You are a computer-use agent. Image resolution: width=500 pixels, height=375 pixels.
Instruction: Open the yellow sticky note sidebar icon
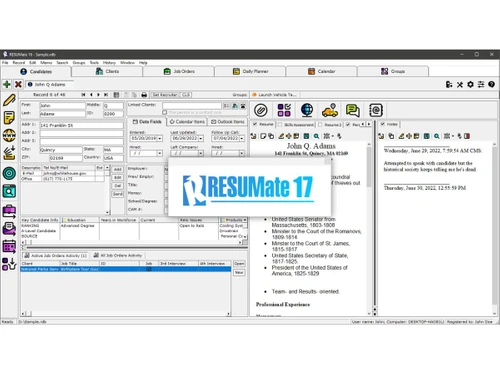coord(9,118)
